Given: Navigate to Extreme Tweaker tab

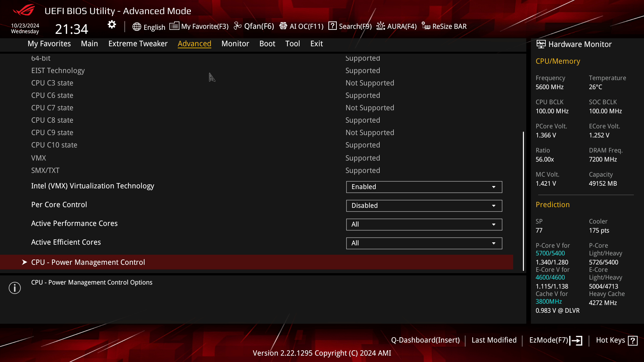Looking at the screenshot, I should [x=138, y=43].
